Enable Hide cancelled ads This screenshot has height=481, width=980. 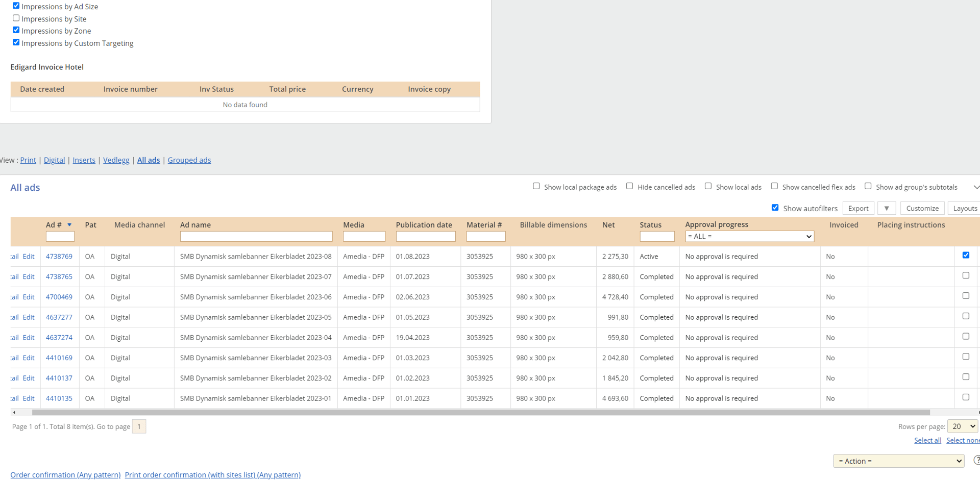point(630,186)
